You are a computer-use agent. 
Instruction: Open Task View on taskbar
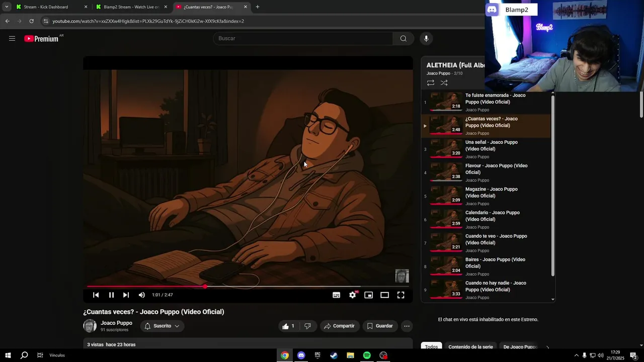coord(40,355)
